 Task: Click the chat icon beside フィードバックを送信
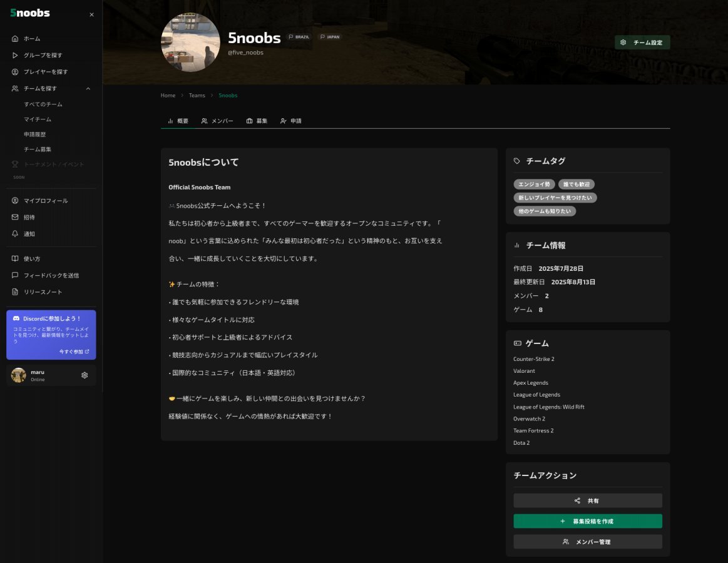pos(15,275)
